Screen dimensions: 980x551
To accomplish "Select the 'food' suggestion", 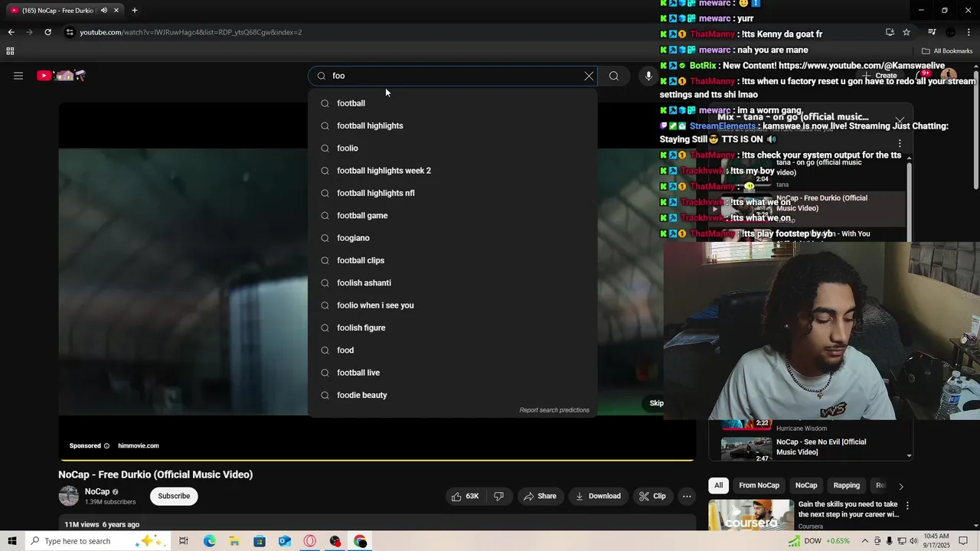I will (452, 350).
